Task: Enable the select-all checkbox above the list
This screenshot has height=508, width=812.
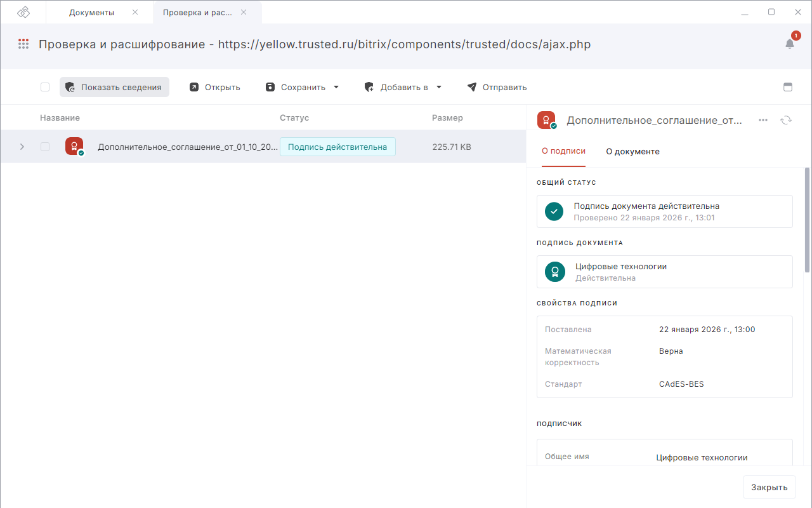Action: pos(45,86)
